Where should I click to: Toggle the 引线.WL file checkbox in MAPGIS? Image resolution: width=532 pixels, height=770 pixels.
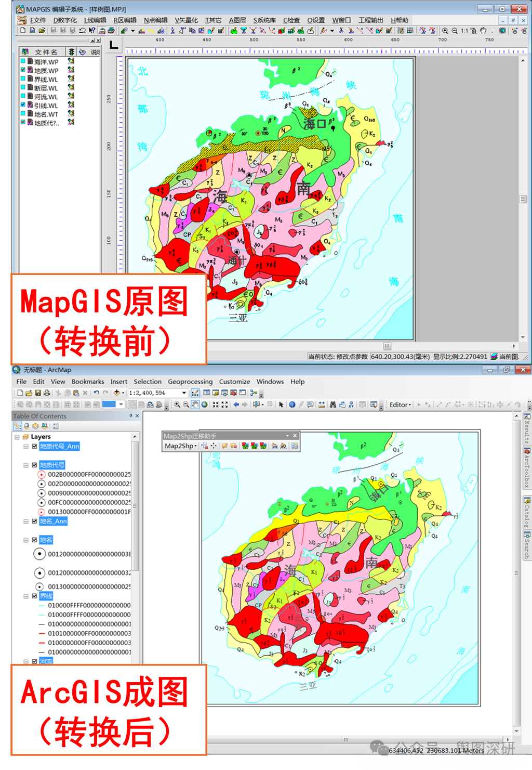click(23, 105)
